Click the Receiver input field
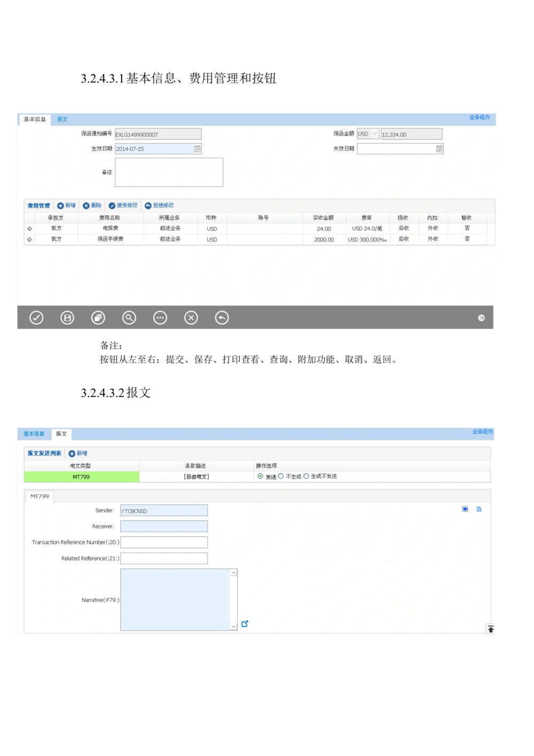534x756 pixels. 164,527
